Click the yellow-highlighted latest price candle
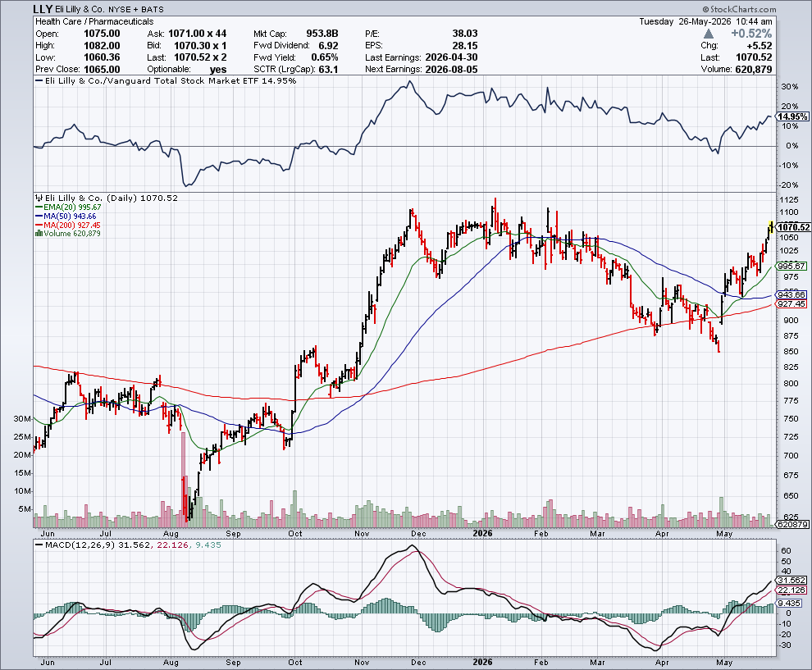Screen dimensions: 812x670 click(x=770, y=227)
